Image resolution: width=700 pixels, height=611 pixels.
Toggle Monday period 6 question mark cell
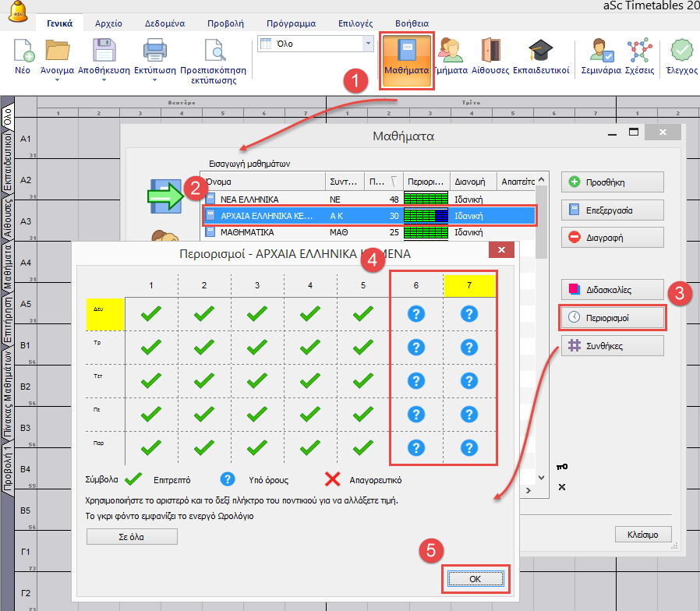[x=415, y=313]
